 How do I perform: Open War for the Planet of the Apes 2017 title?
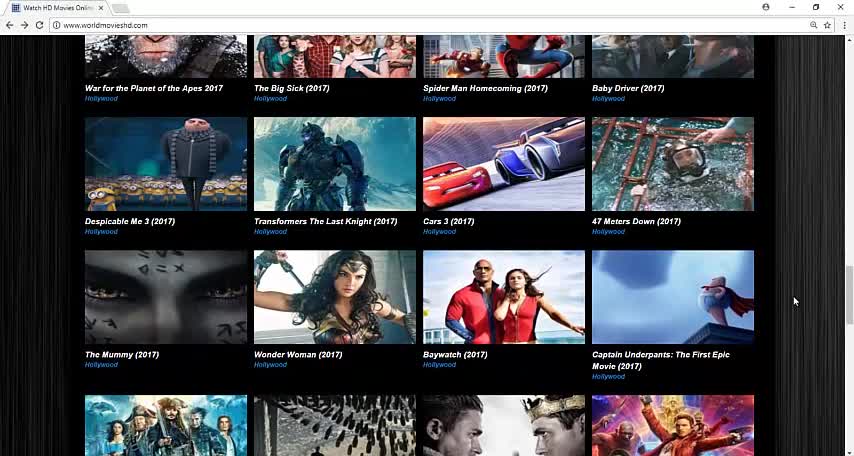coord(154,88)
